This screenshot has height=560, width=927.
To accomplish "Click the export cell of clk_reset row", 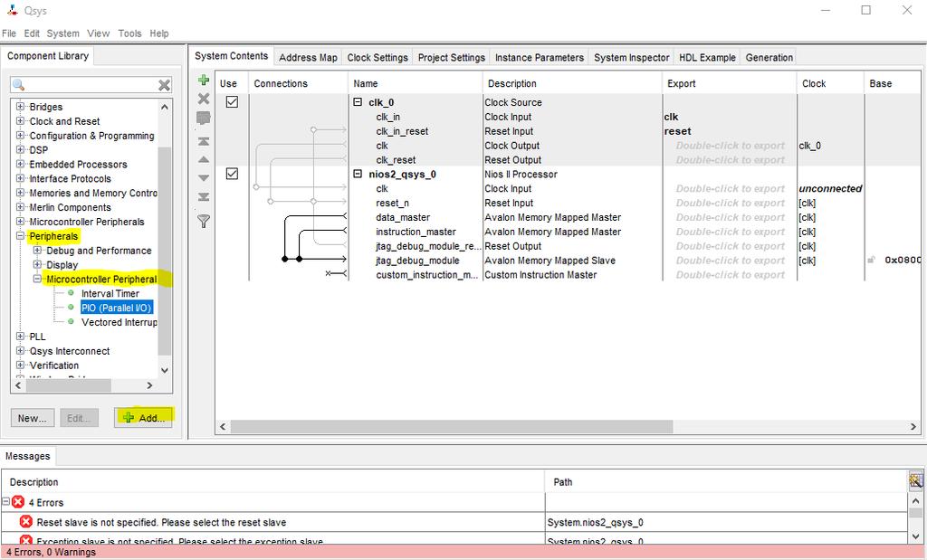I will (730, 159).
